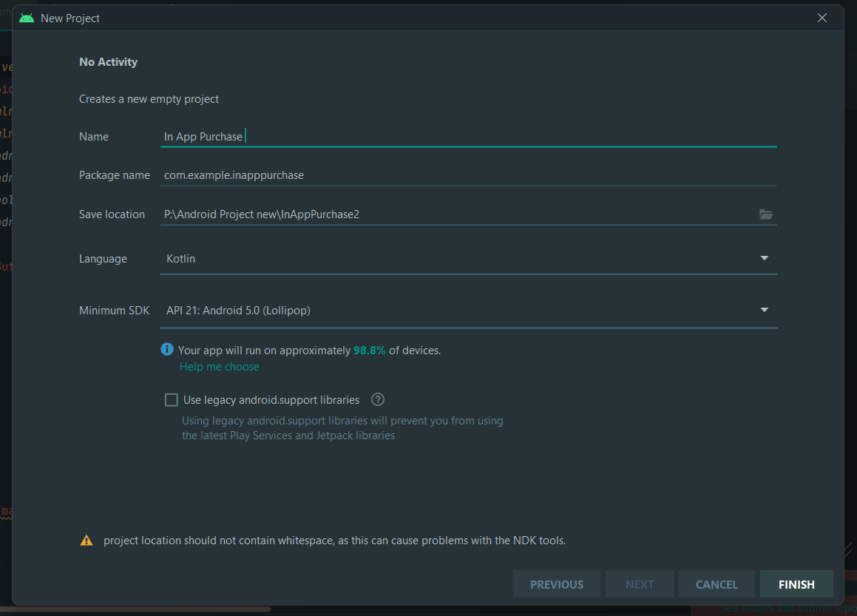Open the Minimum SDK dropdown arrow

point(764,311)
